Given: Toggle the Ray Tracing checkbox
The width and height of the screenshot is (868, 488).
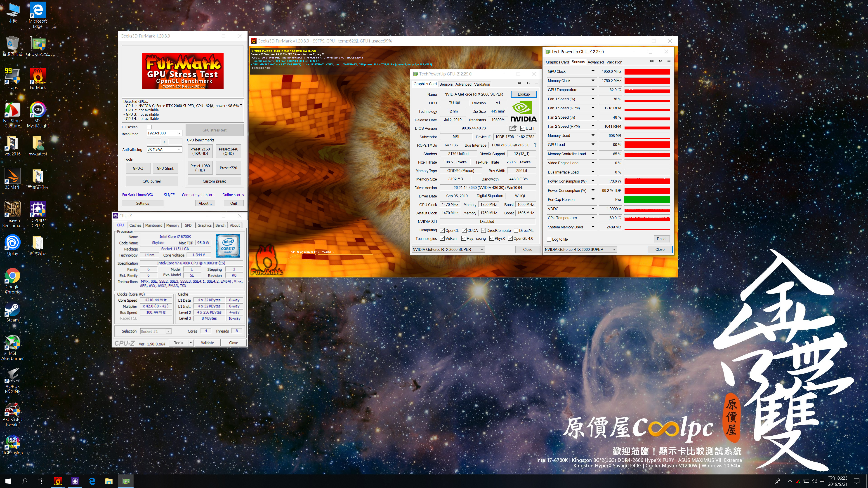Looking at the screenshot, I should click(464, 238).
